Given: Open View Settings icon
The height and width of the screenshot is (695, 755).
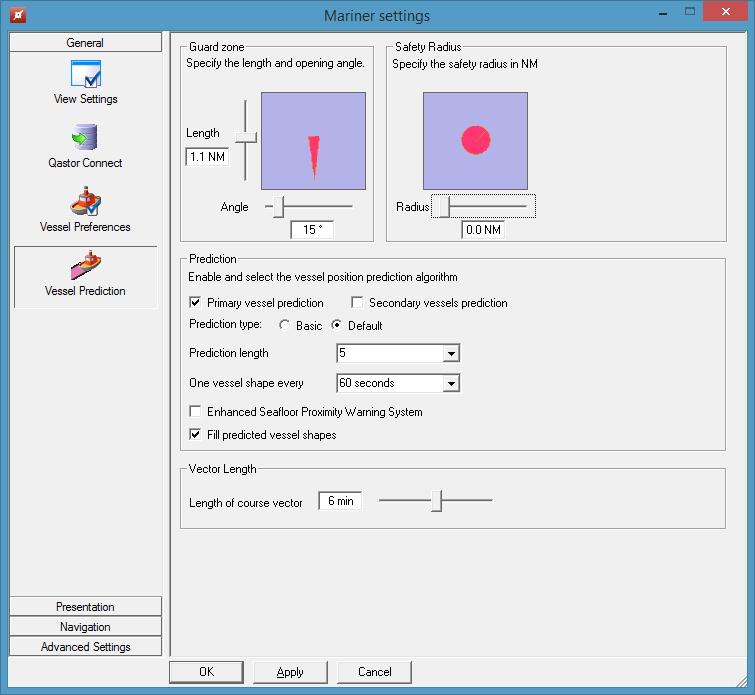Looking at the screenshot, I should [x=86, y=74].
